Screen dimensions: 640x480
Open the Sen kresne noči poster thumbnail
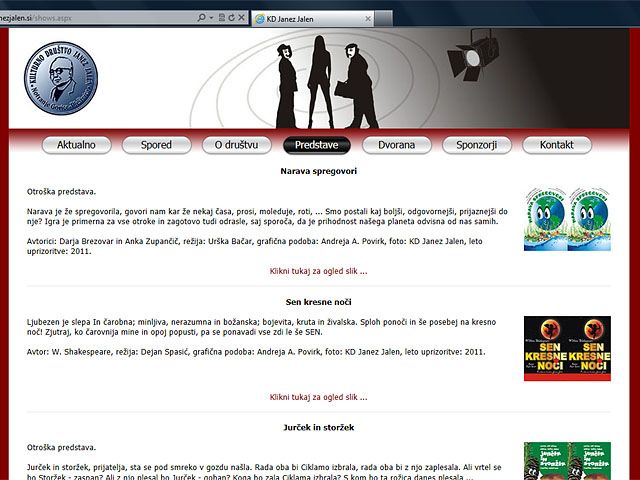(567, 348)
